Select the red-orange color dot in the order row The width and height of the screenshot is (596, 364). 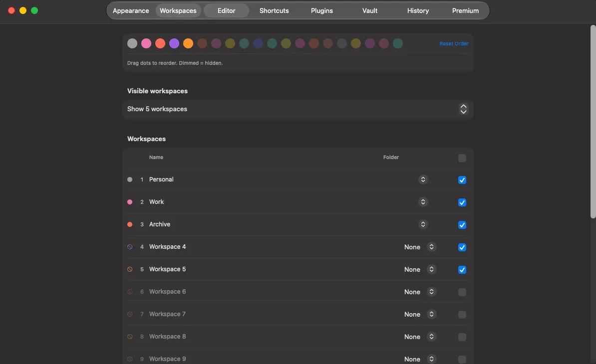tap(160, 43)
